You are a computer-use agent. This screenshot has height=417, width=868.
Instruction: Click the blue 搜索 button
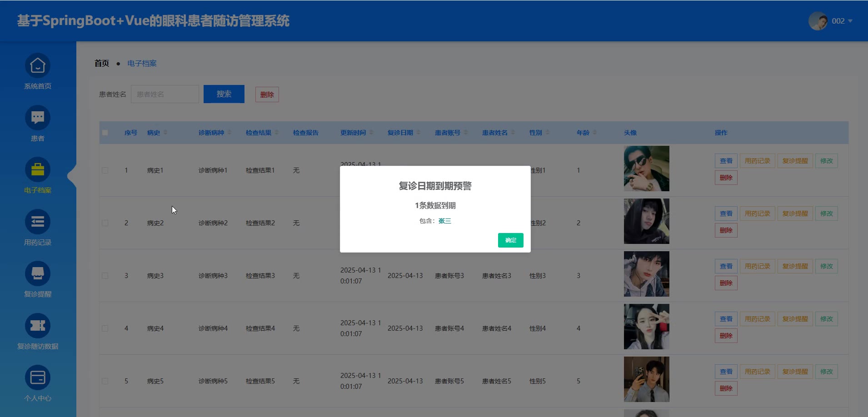(224, 94)
